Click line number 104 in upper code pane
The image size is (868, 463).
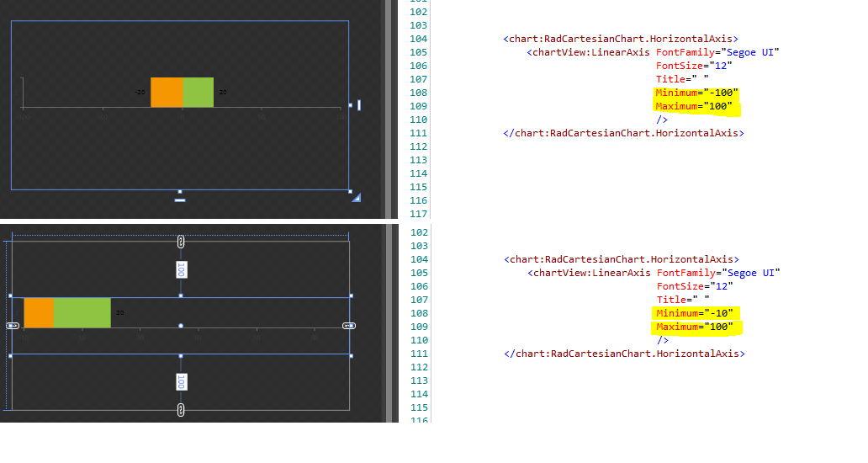pyautogui.click(x=419, y=39)
